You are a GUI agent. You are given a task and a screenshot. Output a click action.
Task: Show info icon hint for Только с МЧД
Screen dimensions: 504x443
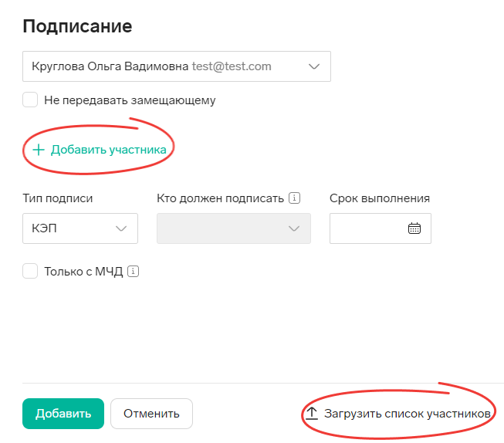click(134, 271)
